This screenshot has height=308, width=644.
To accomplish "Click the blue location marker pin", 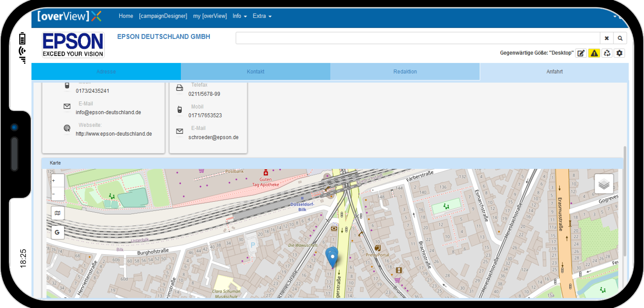I will click(x=332, y=257).
